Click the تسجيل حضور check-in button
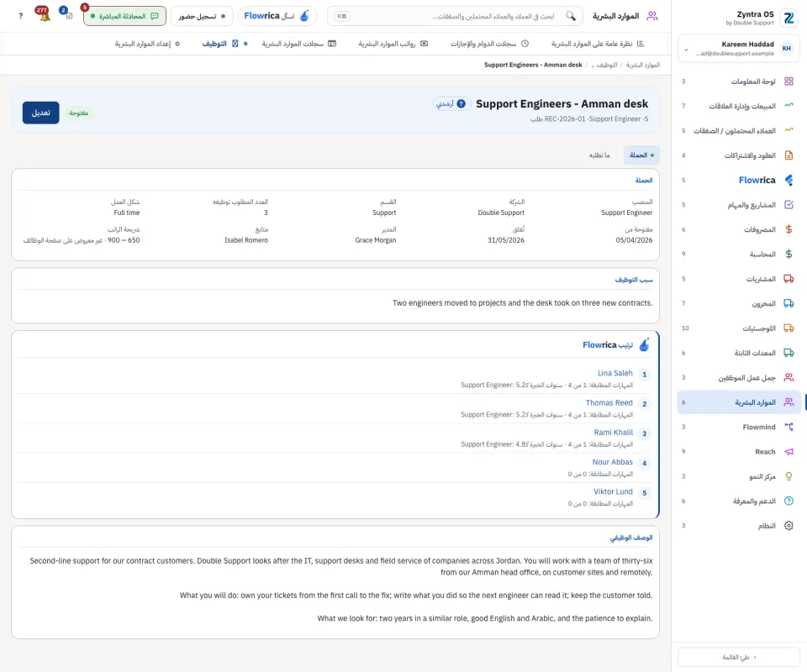This screenshot has width=807, height=672. pos(202,16)
